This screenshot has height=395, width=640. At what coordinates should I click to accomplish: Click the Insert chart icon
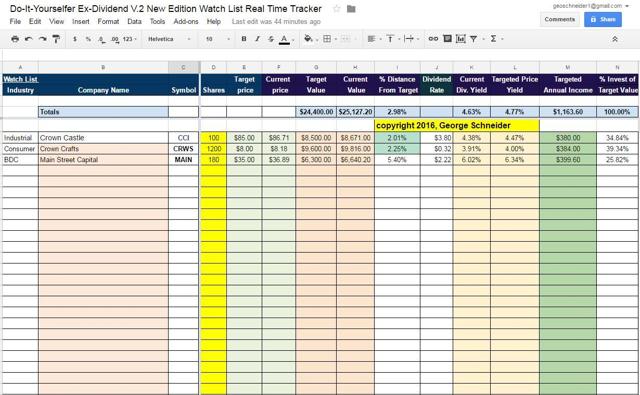(461, 39)
